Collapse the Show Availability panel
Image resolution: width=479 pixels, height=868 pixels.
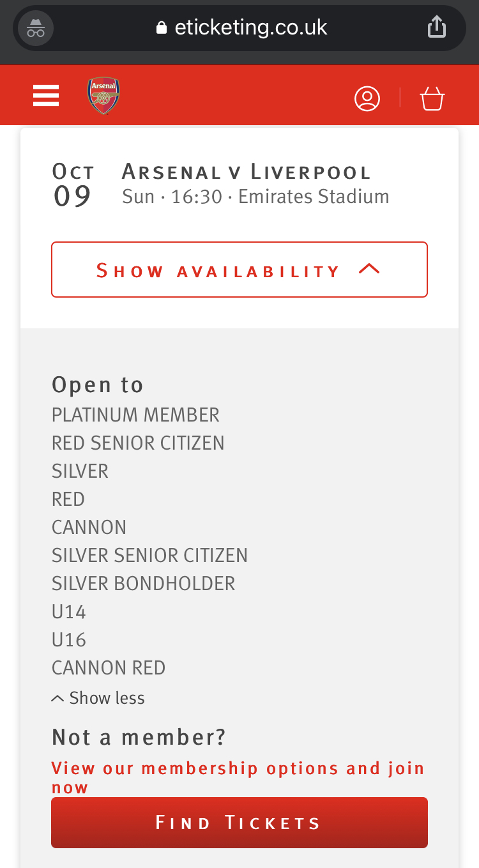point(240,270)
